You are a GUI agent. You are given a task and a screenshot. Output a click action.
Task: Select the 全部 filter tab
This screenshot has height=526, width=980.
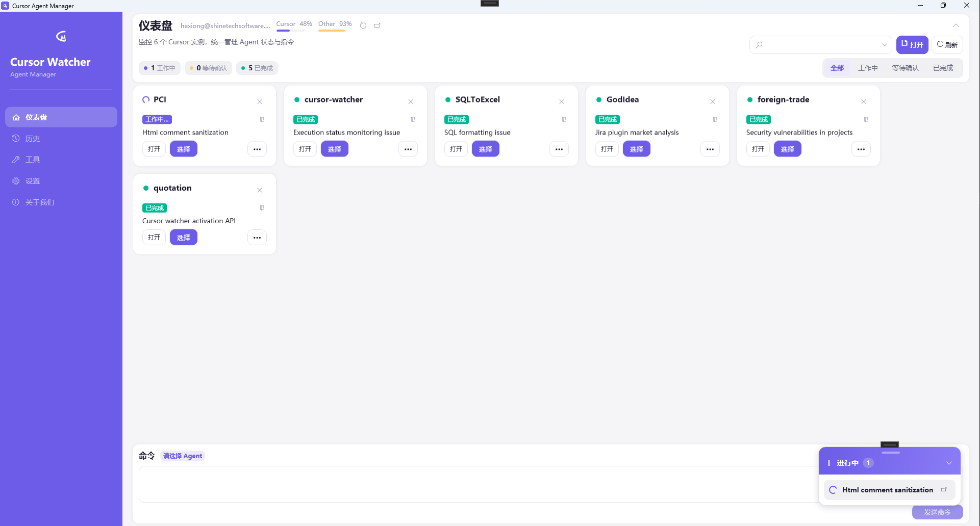coord(837,68)
